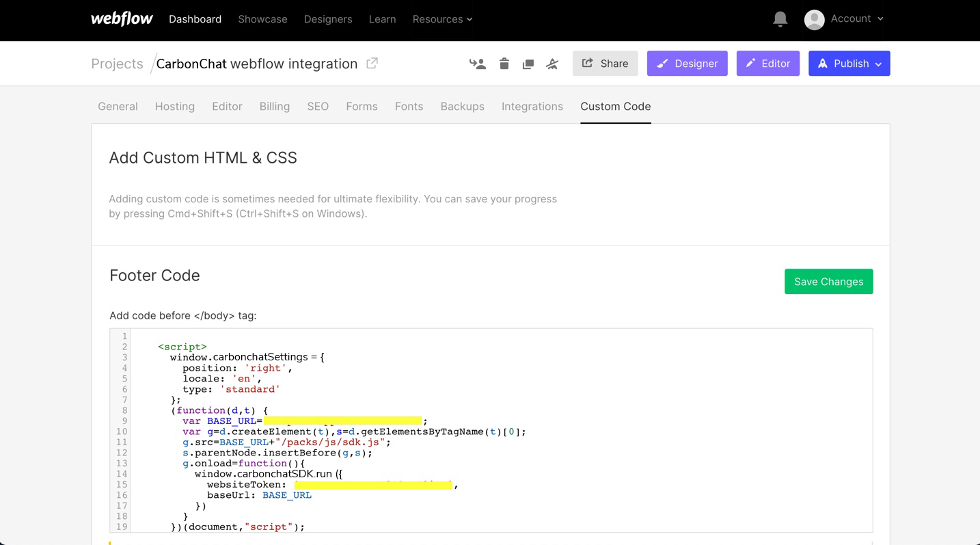Click the unpublish project icon
This screenshot has height=545, width=980.
[552, 64]
